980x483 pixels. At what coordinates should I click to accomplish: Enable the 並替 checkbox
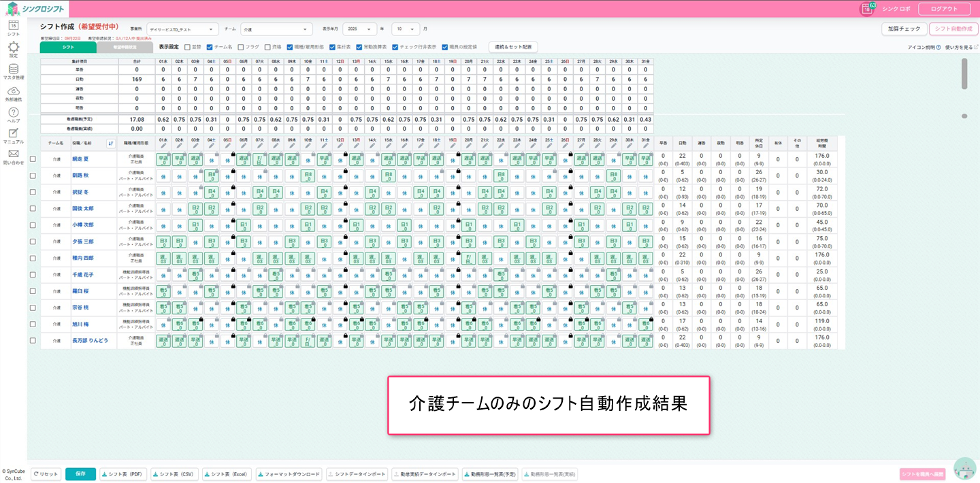click(x=188, y=48)
